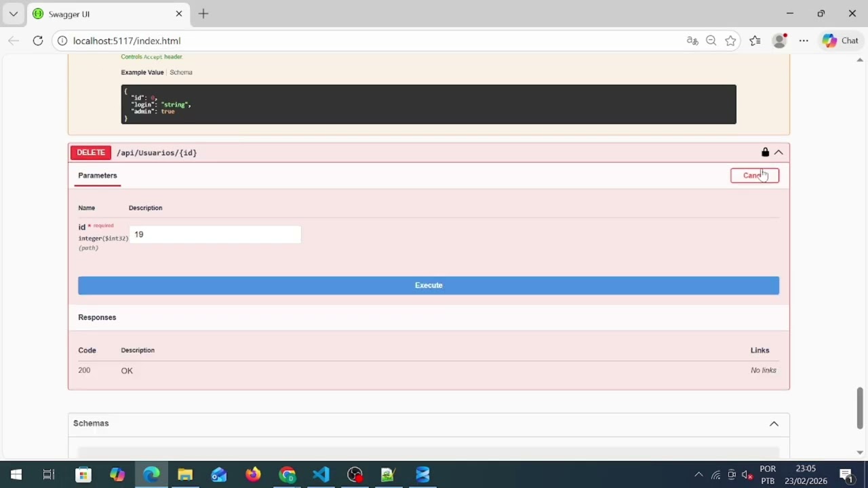
Task: Collapse the Schemas section with its chevron
Action: coord(774,424)
